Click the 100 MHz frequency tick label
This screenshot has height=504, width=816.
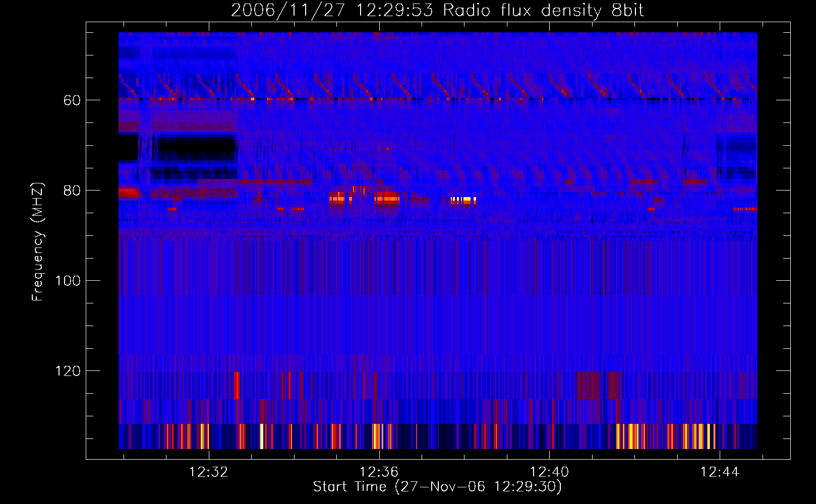coord(68,281)
